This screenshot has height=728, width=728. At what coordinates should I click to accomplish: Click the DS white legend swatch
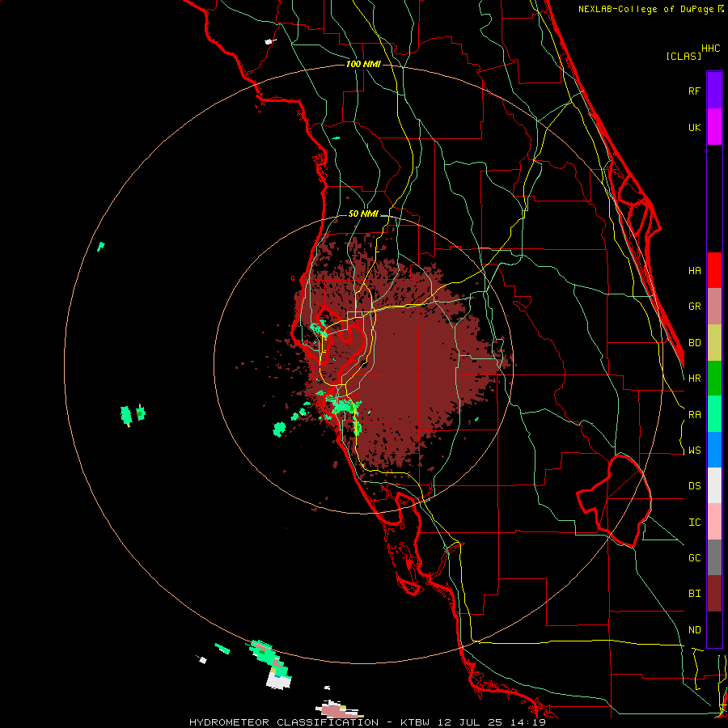(x=714, y=485)
